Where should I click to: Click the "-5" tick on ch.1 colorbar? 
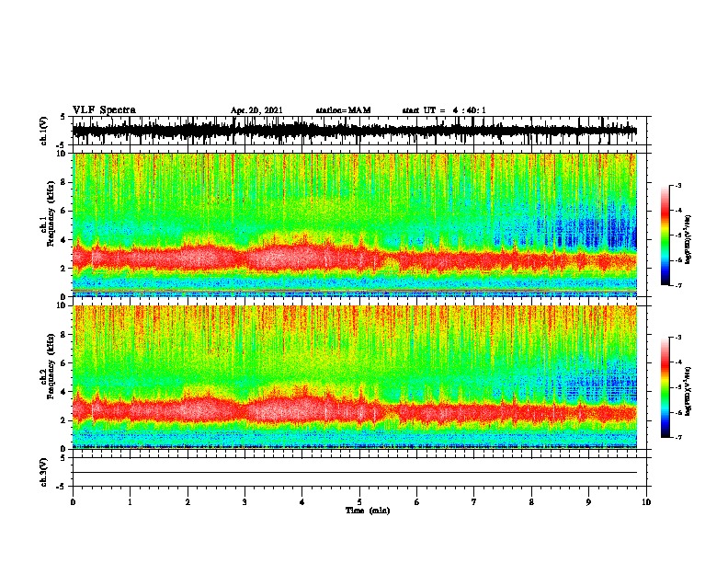click(x=677, y=236)
